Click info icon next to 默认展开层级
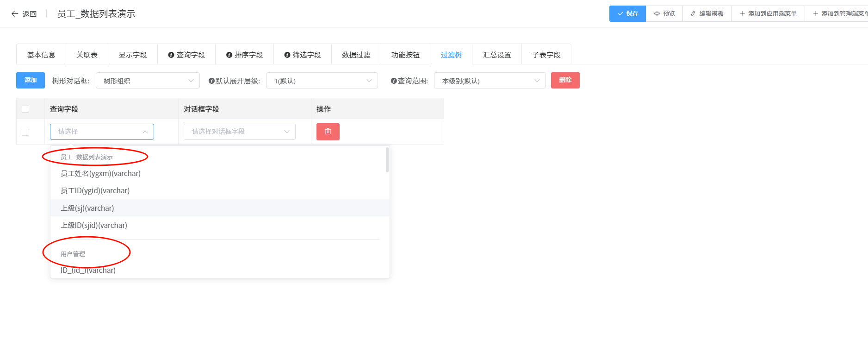The height and width of the screenshot is (353, 868). [x=211, y=81]
